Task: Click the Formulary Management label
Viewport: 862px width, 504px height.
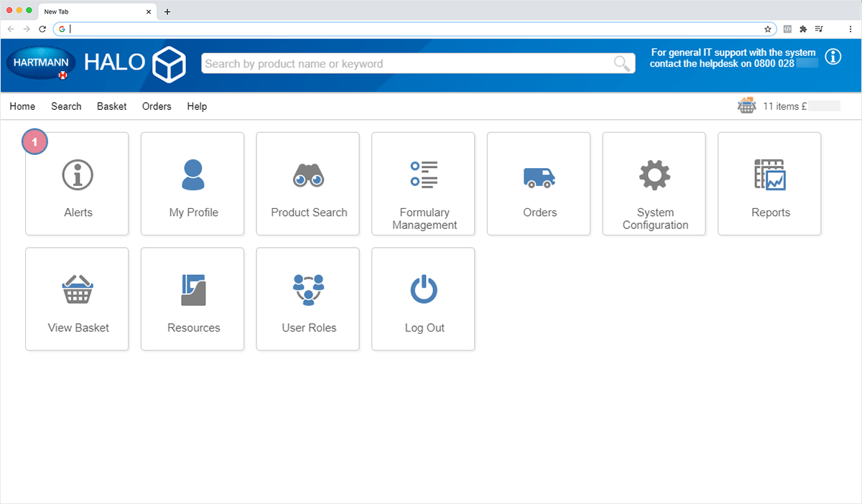Action: [425, 219]
